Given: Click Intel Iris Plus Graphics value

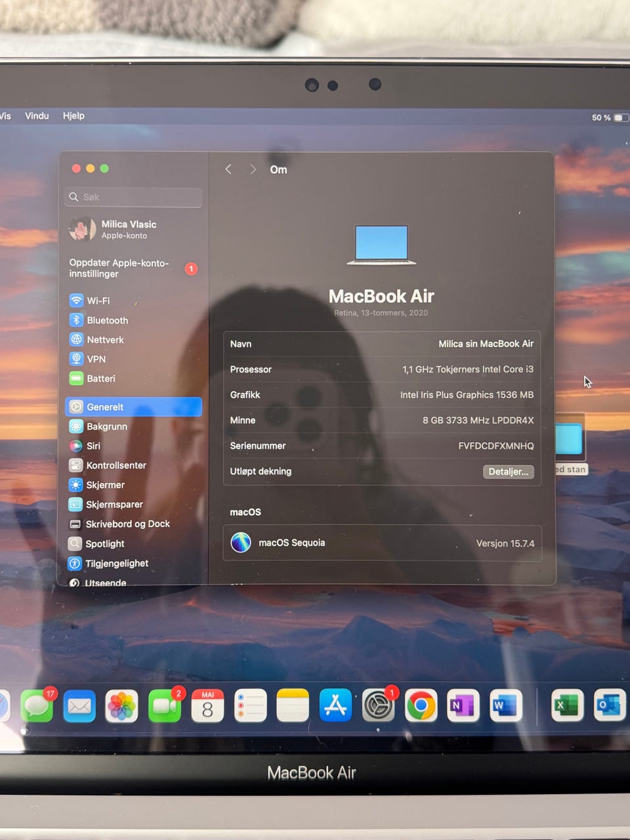Looking at the screenshot, I should coord(467,394).
